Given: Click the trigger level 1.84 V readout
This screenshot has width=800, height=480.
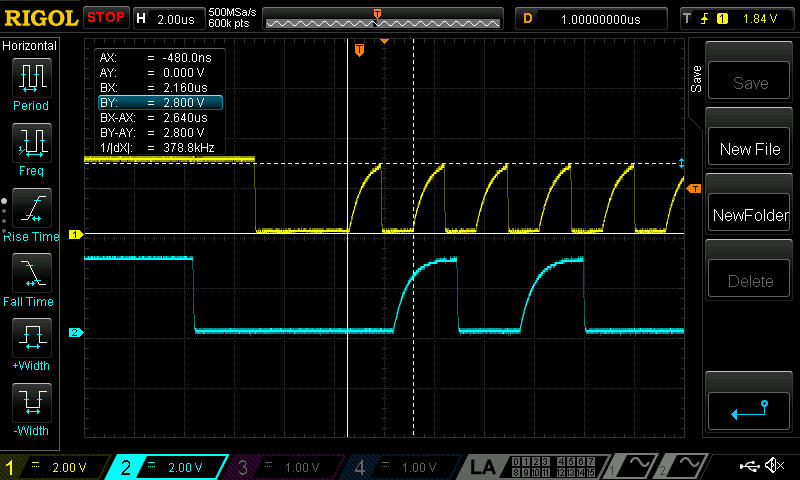Looking at the screenshot, I should point(760,19).
